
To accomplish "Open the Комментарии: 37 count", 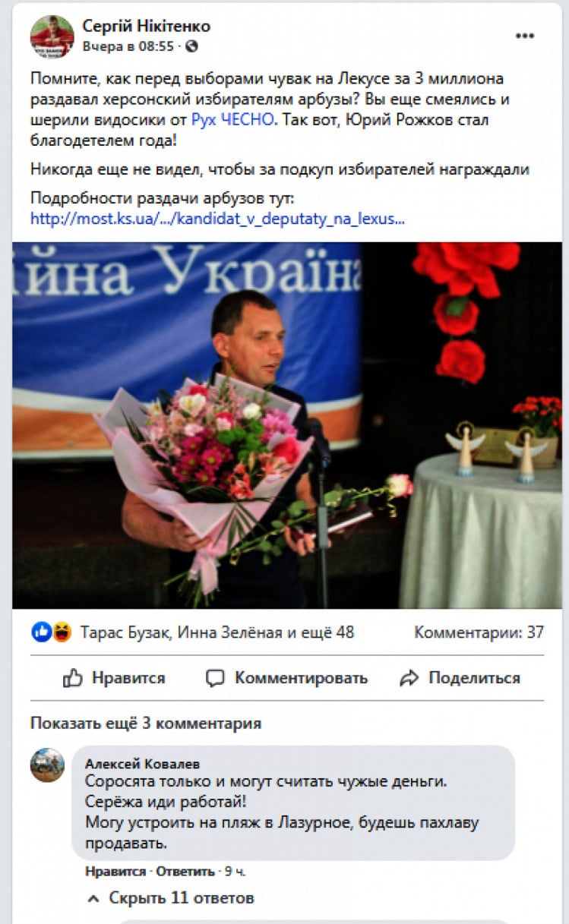I will (479, 632).
